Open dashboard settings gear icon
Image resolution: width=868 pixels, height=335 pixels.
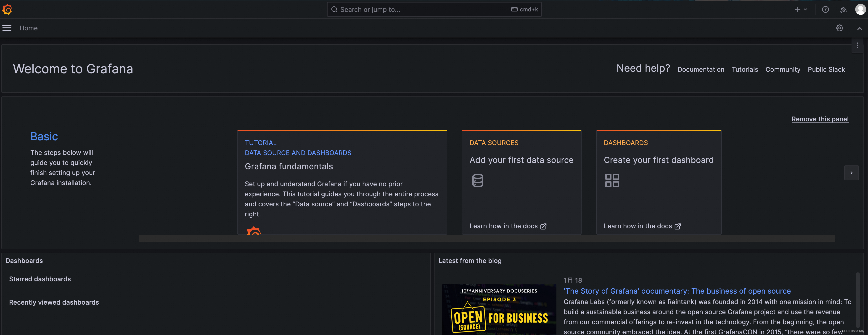point(839,28)
